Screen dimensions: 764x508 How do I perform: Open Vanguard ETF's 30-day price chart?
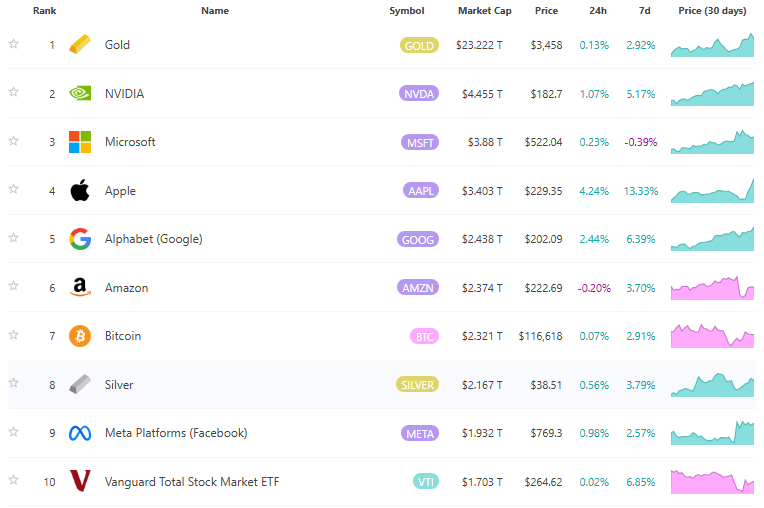(x=712, y=482)
